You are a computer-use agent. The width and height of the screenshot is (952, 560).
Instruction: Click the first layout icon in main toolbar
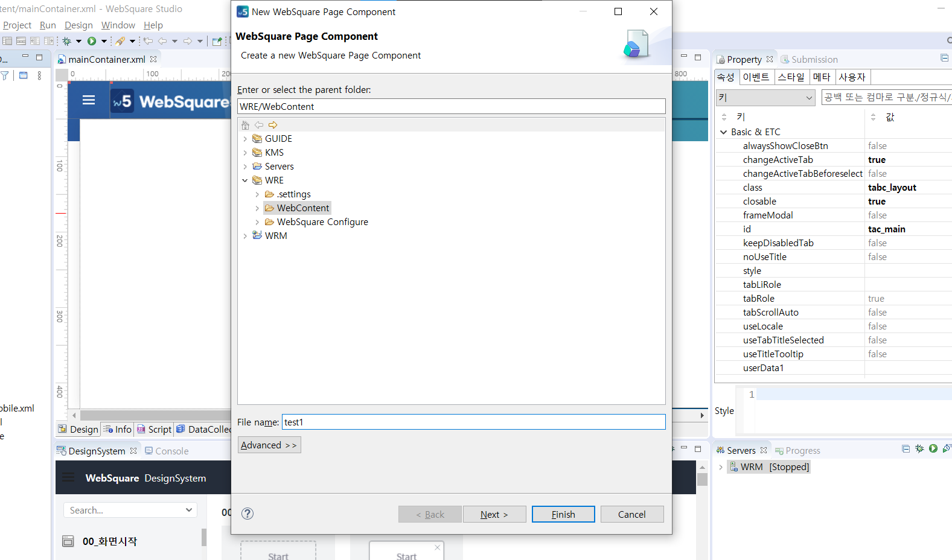point(7,41)
